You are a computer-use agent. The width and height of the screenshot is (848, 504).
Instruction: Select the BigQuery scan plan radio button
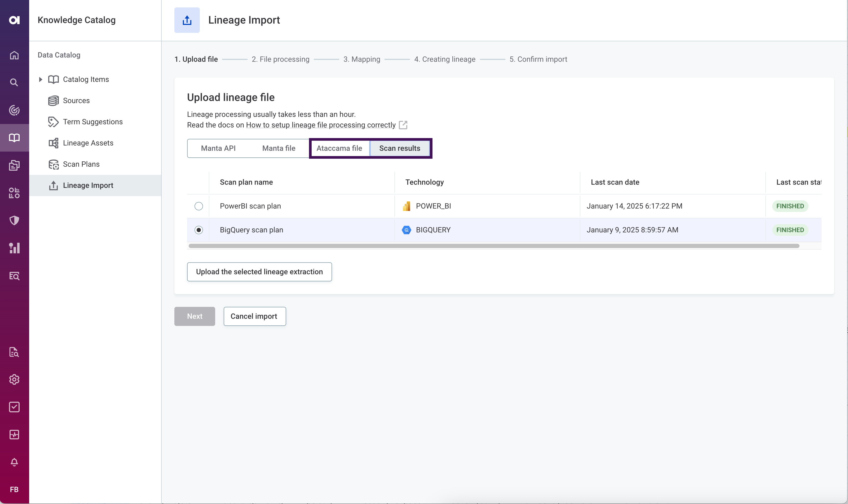point(199,230)
